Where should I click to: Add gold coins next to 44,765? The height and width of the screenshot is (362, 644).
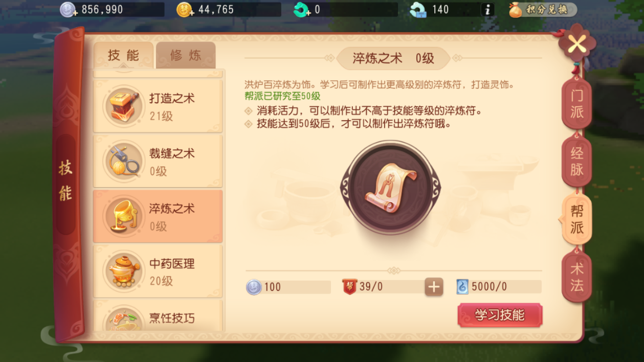pos(185,9)
